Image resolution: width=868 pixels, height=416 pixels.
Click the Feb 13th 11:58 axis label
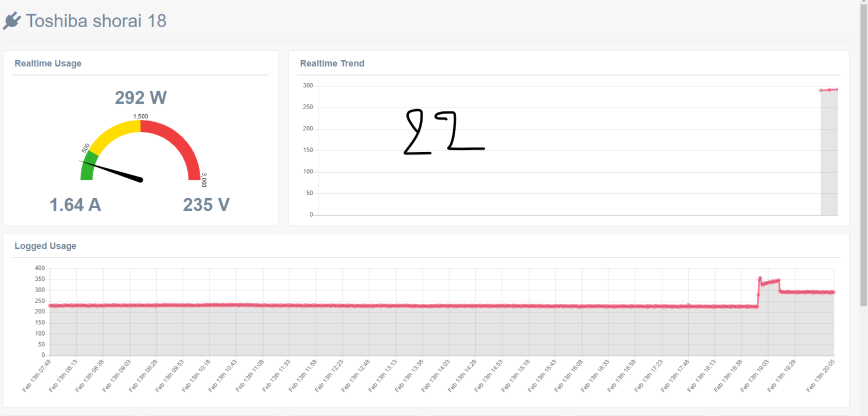click(x=303, y=376)
